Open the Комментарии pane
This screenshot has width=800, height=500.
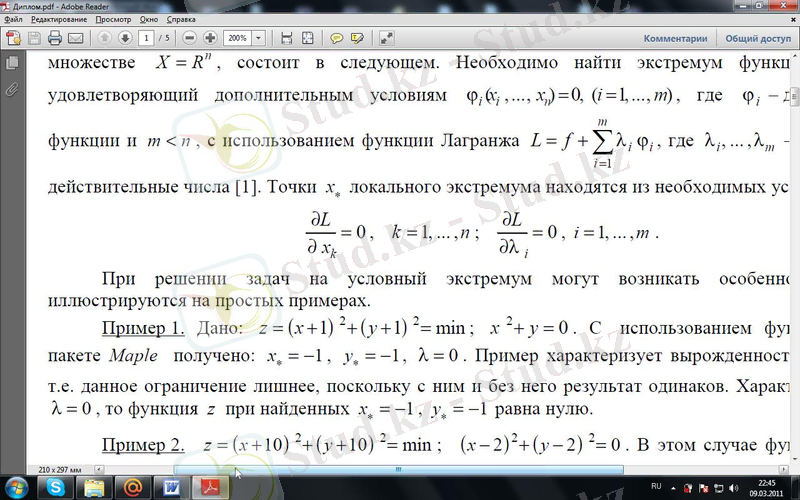click(x=675, y=38)
